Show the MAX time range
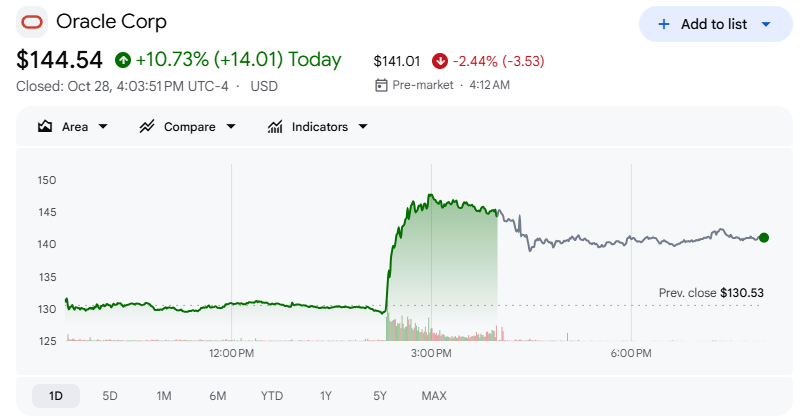The width and height of the screenshot is (810, 420). tap(434, 396)
